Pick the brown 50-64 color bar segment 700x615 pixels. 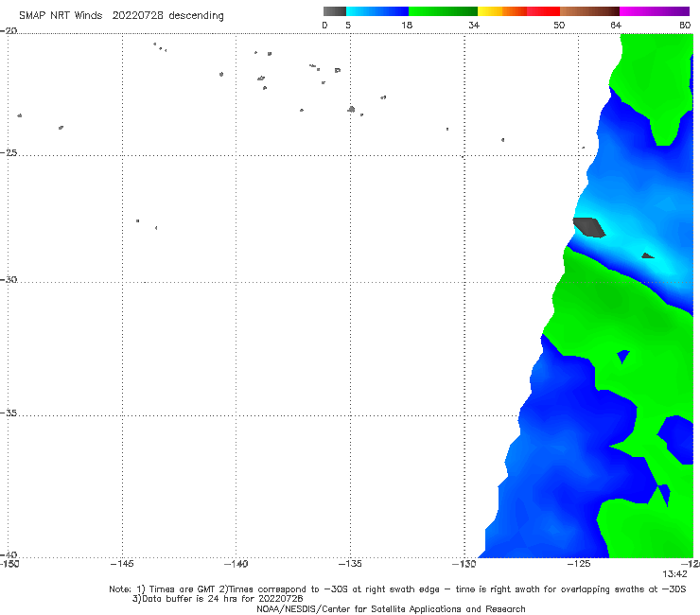pyautogui.click(x=589, y=11)
